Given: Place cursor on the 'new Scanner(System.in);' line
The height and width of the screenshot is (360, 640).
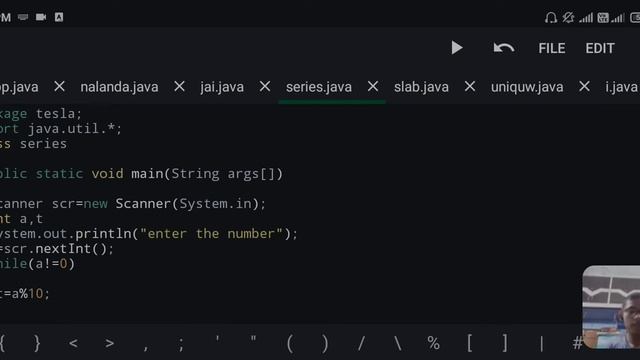Looking at the screenshot, I should 175,204.
